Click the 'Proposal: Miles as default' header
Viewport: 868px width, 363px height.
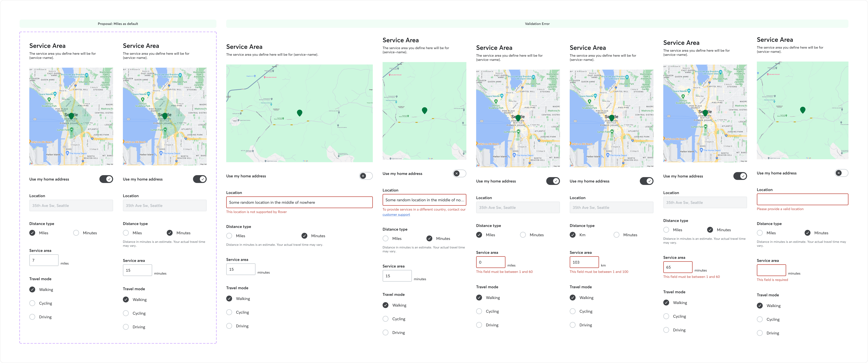pos(118,24)
